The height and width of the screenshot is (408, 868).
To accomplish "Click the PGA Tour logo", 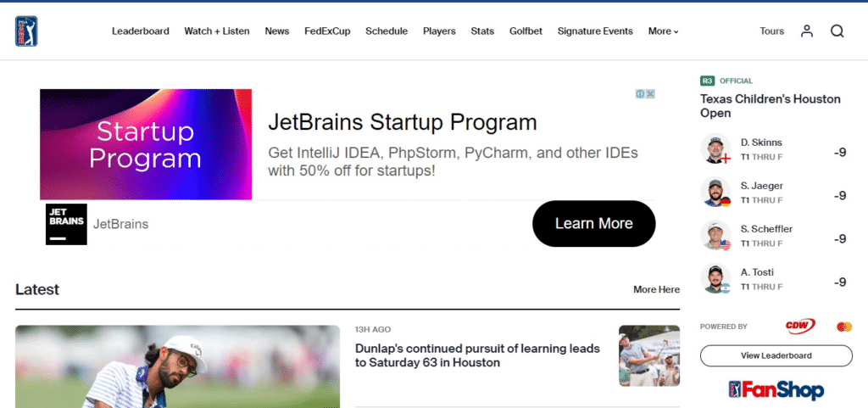I will pos(26,31).
